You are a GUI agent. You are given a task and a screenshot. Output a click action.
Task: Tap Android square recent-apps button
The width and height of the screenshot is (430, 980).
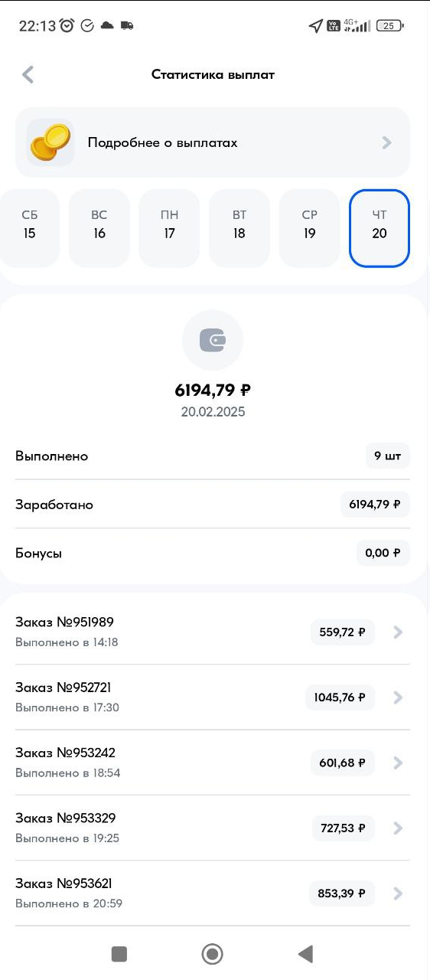(x=119, y=953)
